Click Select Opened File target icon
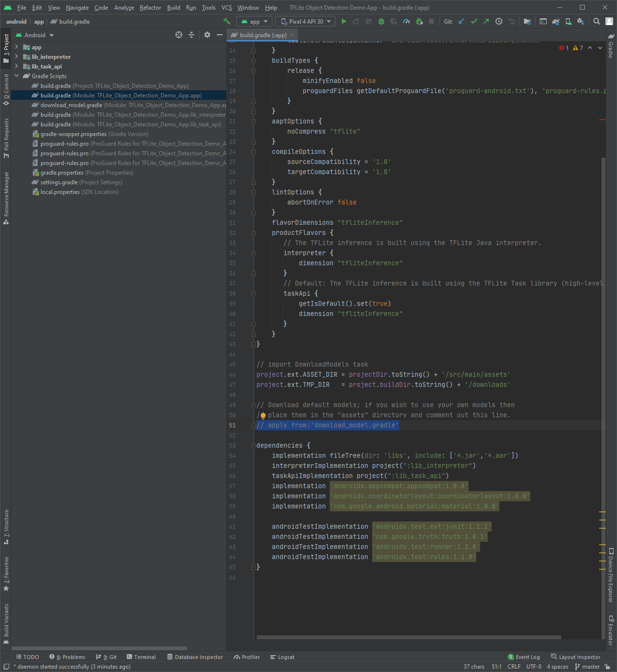Viewport: 617px width, 672px height. point(179,35)
